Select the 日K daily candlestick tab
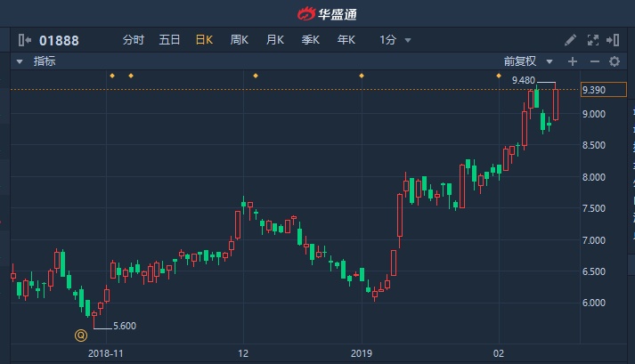This screenshot has height=364, width=635. pos(204,40)
